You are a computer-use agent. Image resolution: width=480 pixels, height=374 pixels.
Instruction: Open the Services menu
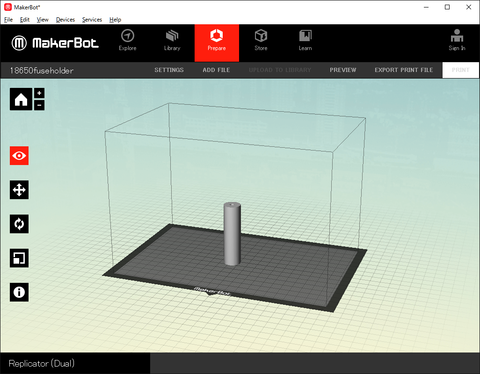tap(92, 20)
